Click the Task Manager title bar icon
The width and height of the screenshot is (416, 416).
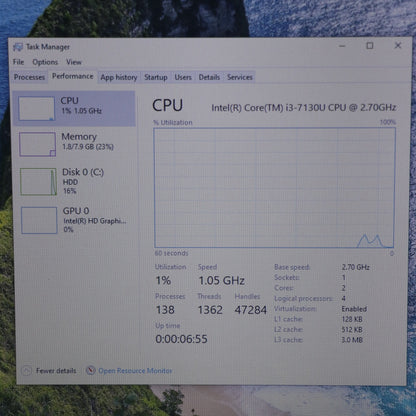(x=18, y=47)
